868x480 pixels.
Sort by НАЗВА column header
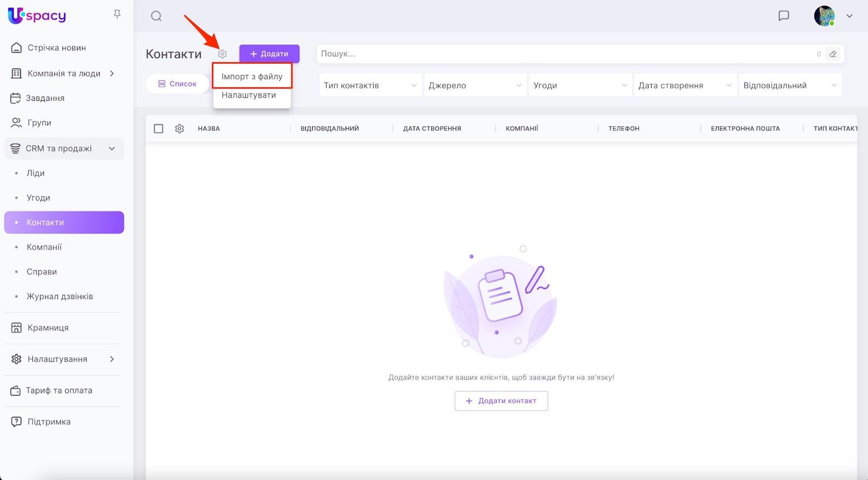coord(209,129)
